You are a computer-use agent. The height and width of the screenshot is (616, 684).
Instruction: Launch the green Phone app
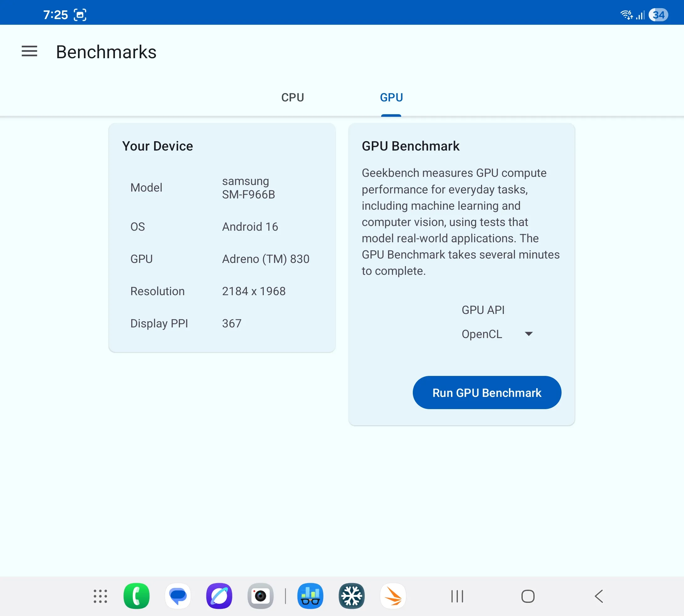[137, 596]
